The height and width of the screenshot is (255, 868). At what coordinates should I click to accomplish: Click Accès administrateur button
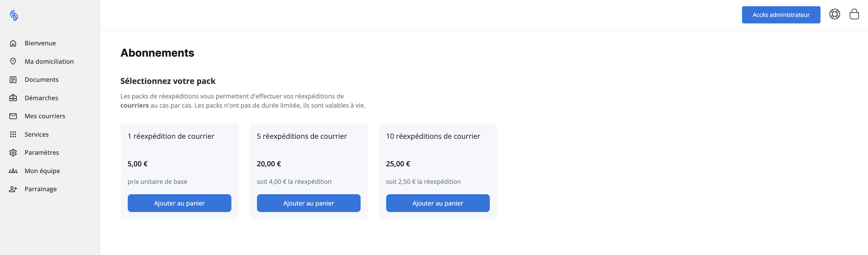[781, 15]
